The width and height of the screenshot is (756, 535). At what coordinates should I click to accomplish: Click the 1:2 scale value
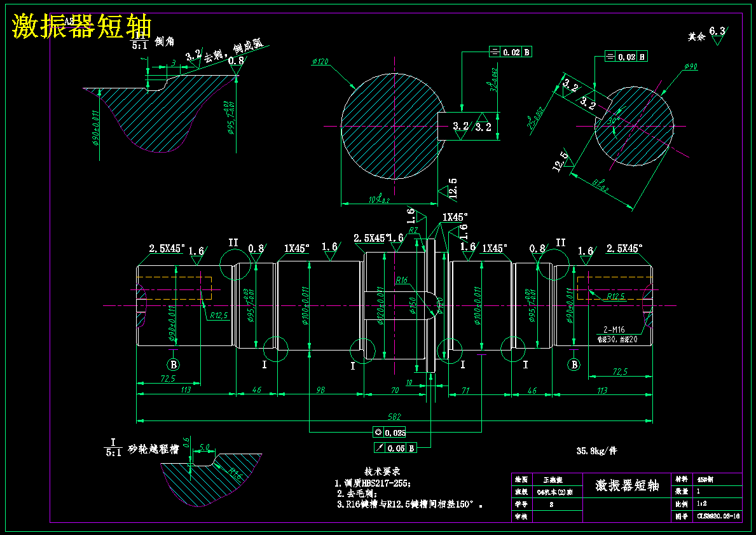pyautogui.click(x=702, y=504)
